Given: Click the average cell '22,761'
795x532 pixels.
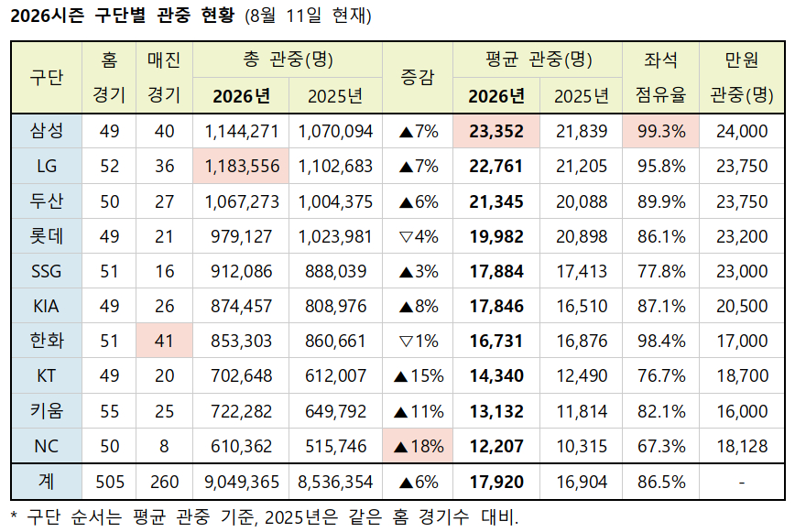Looking at the screenshot, I should 496,166.
